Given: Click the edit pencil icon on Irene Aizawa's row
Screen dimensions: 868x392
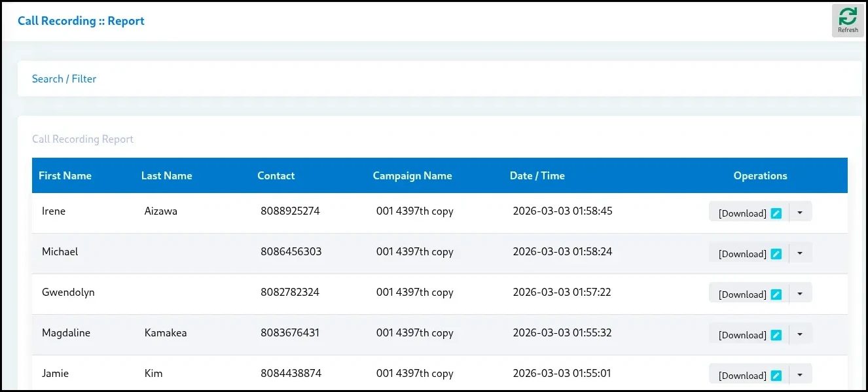Looking at the screenshot, I should coord(776,211).
